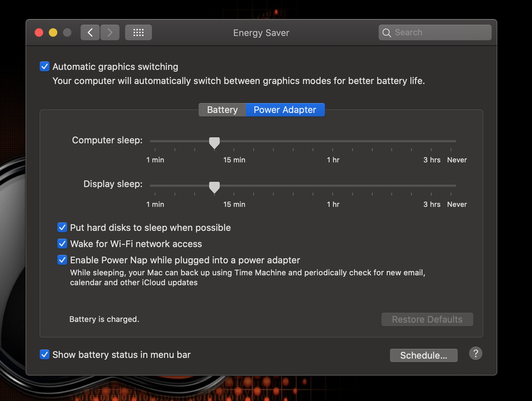Click the 'Battery is charged.' status text
Screen dimensions: 532x401
point(104,319)
